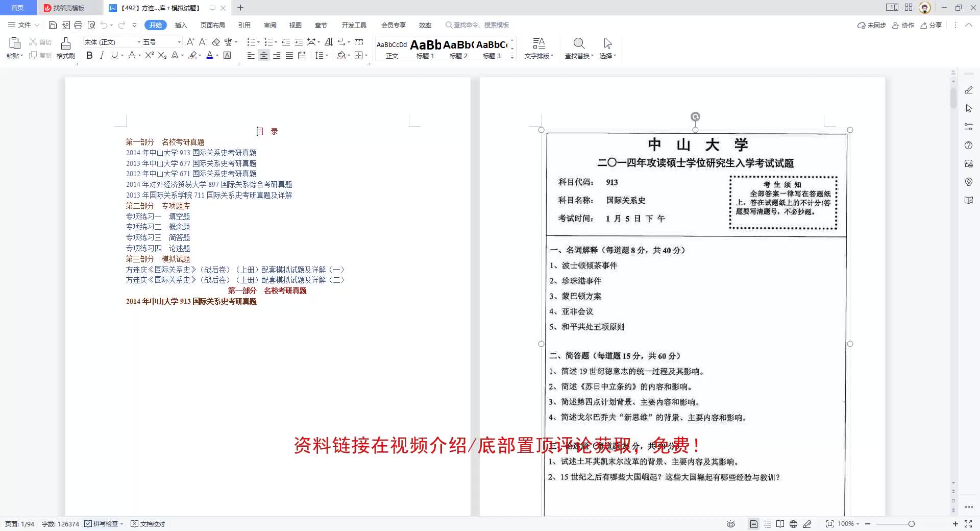Toggle Bold formatting
The height and width of the screenshot is (531, 980).
(89, 55)
